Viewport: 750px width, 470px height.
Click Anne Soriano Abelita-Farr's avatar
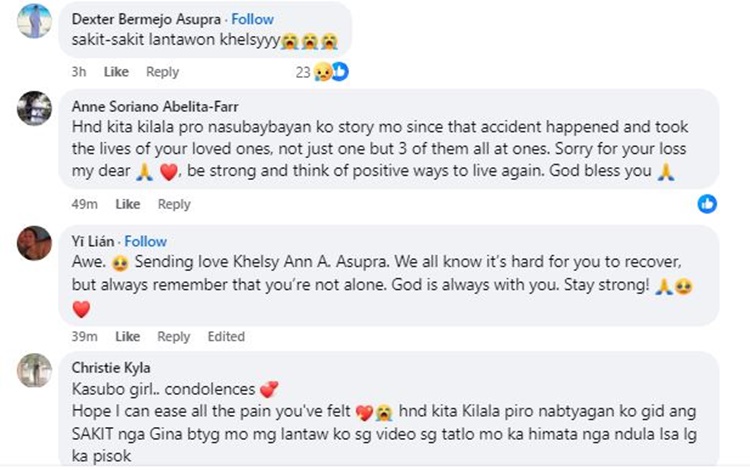coord(34,108)
